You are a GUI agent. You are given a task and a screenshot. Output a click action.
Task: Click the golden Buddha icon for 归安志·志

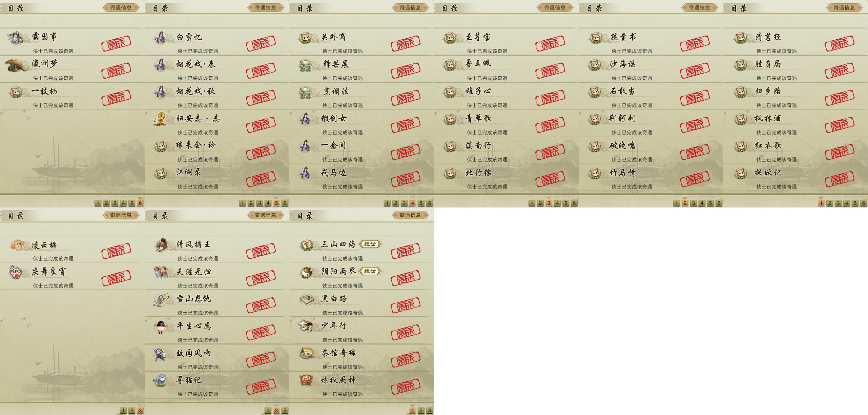[160, 119]
